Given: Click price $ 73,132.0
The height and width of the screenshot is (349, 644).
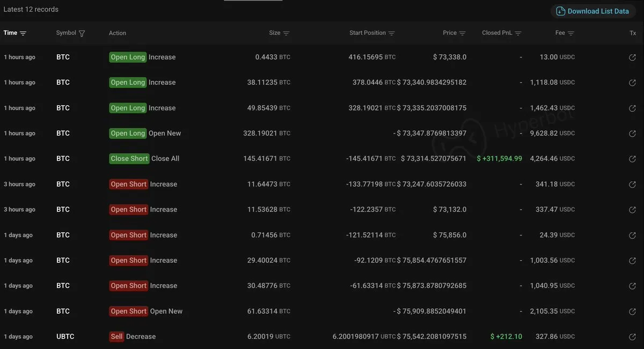Looking at the screenshot, I should (450, 210).
